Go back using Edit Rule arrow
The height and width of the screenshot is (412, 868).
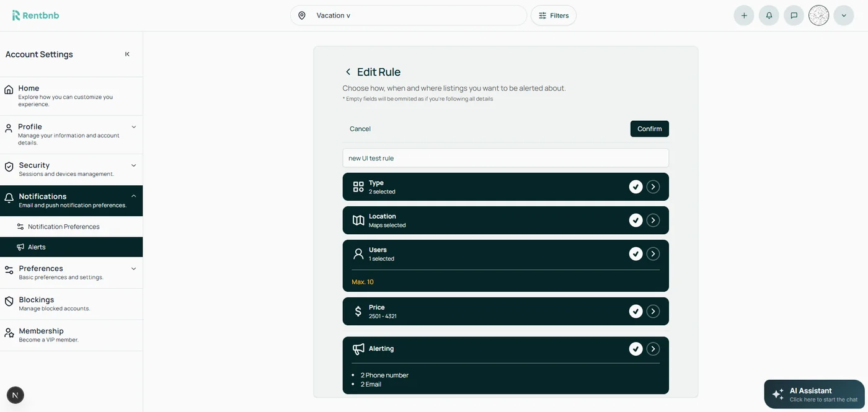coord(348,72)
